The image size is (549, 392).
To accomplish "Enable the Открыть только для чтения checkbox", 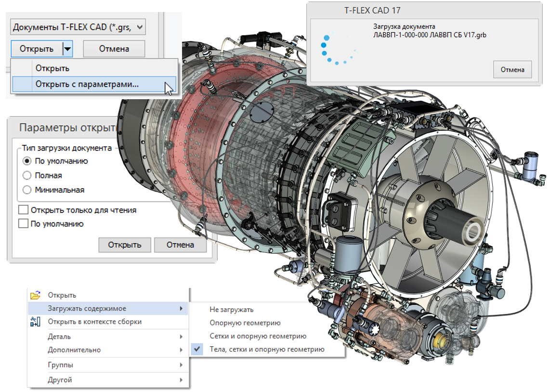I will pyautogui.click(x=23, y=210).
